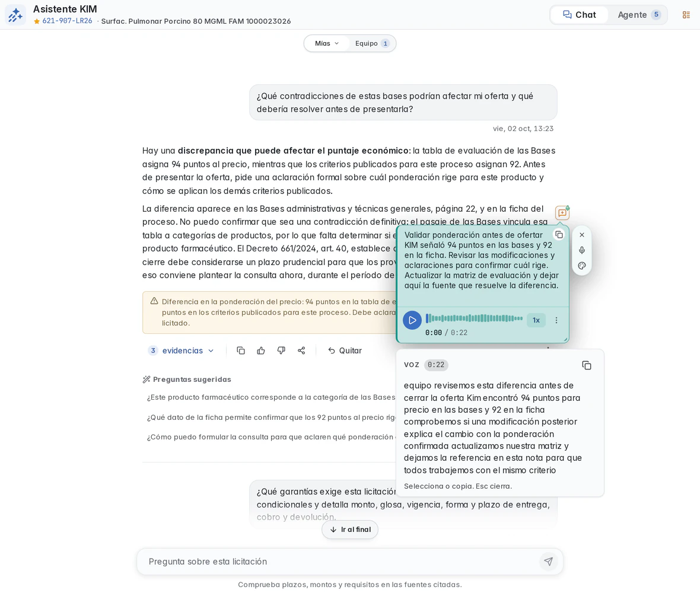This screenshot has width=700, height=593.
Task: Click the 0:00 / 0:22 audio time display
Action: coord(446,333)
